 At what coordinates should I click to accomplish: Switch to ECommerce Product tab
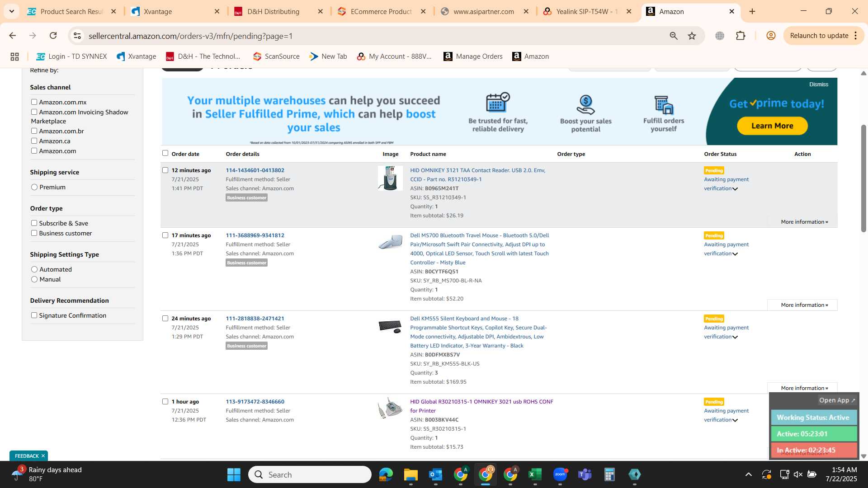(x=382, y=11)
